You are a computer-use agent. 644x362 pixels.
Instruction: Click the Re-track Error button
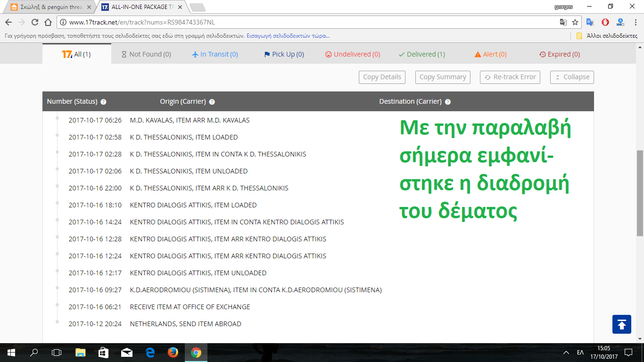pyautogui.click(x=510, y=77)
